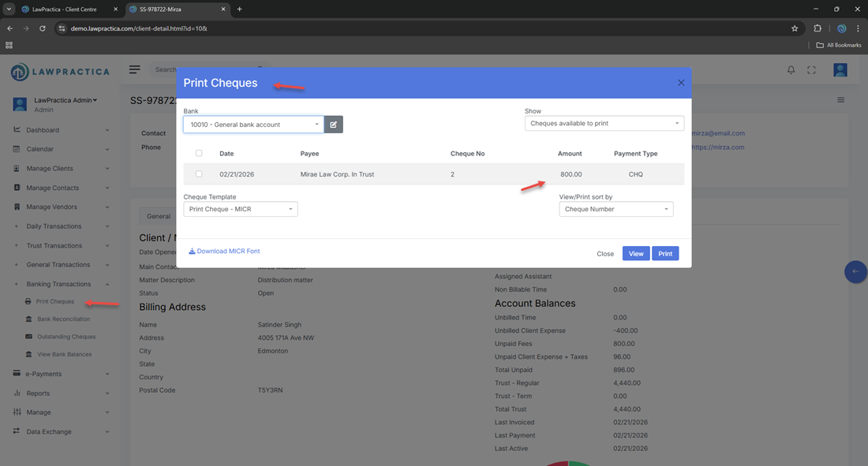
Task: Click the notifications bell icon
Action: coord(791,70)
